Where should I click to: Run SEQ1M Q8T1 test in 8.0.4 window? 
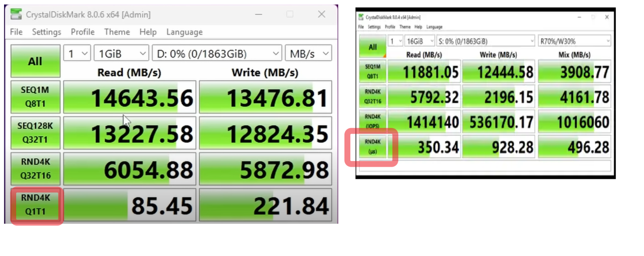pos(373,71)
